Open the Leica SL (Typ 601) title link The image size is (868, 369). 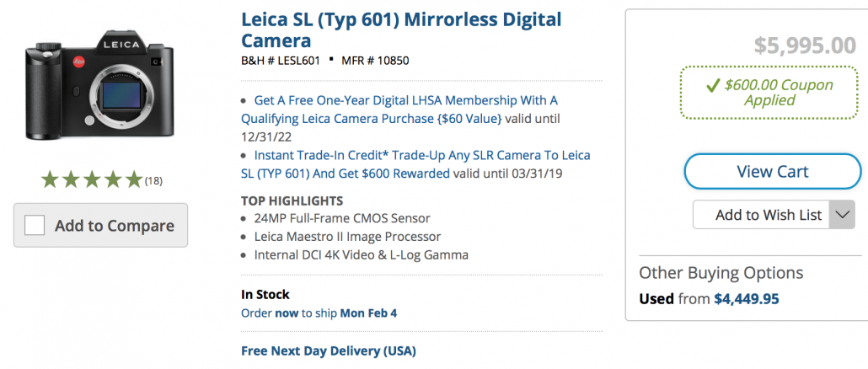pyautogui.click(x=401, y=29)
